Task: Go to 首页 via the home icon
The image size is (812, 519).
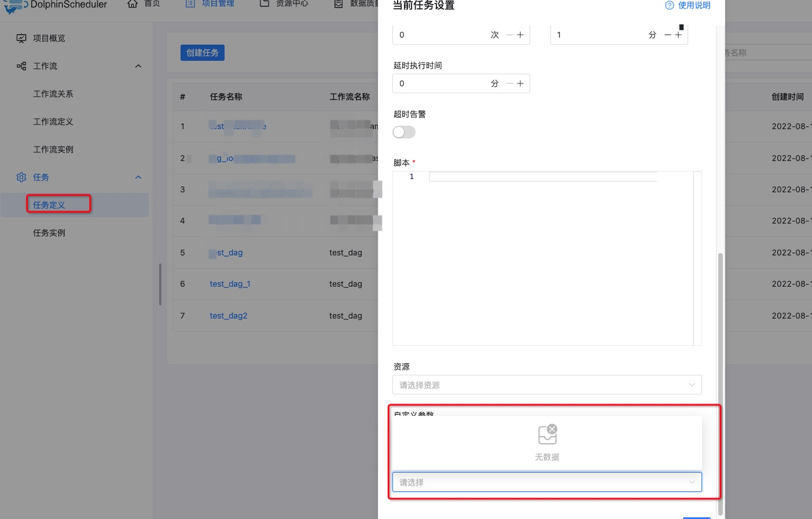Action: (133, 4)
